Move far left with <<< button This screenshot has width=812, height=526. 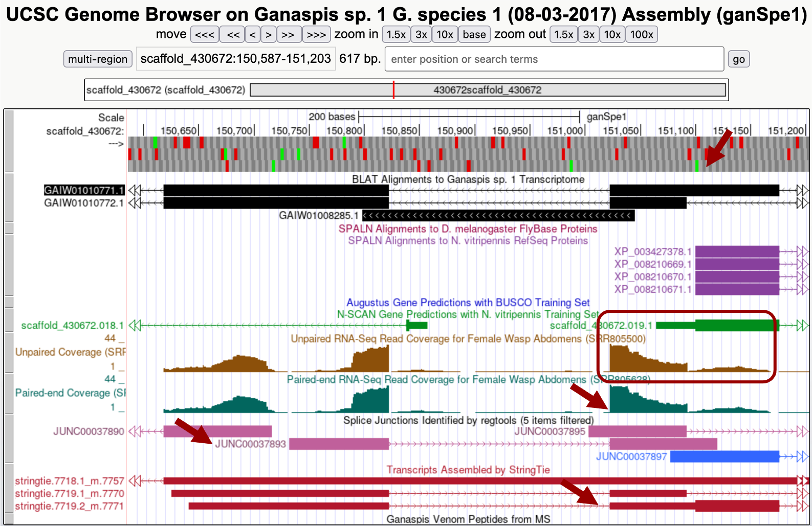point(205,35)
